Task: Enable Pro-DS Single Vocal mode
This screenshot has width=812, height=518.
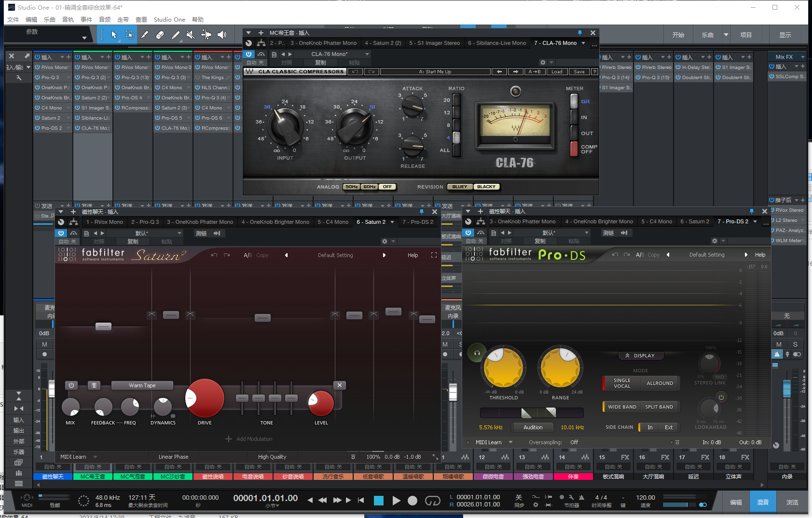Action: coord(622,383)
